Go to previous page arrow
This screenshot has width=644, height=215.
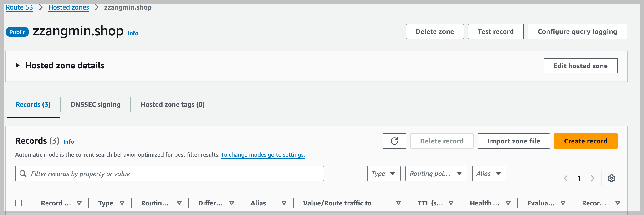(566, 178)
